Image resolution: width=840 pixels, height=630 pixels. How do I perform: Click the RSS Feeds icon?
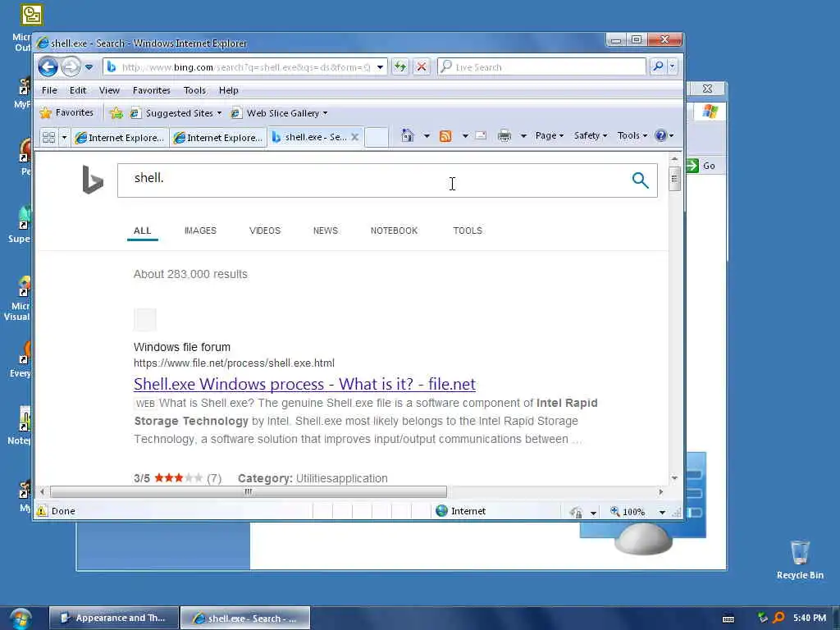point(445,136)
